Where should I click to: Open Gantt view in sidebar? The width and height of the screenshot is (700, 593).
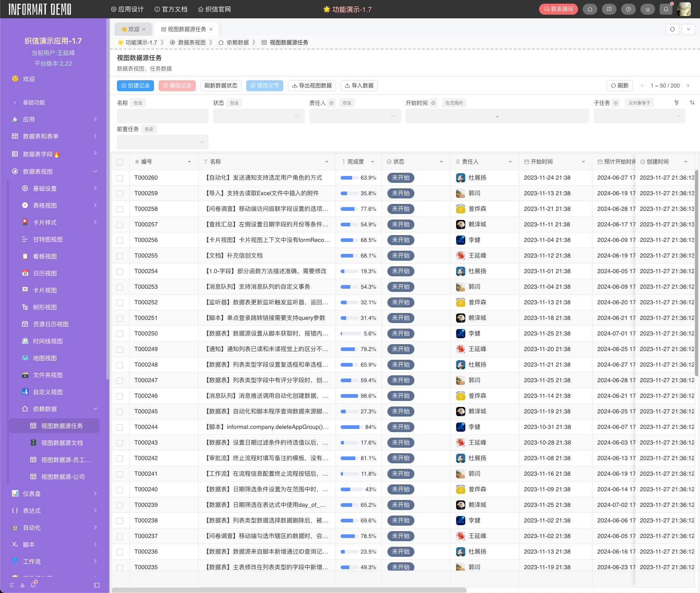[48, 239]
